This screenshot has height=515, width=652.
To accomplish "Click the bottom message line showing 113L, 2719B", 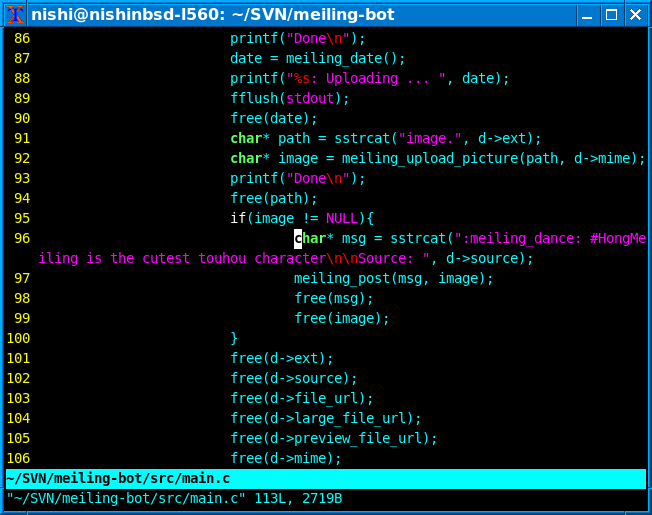I will [175, 498].
